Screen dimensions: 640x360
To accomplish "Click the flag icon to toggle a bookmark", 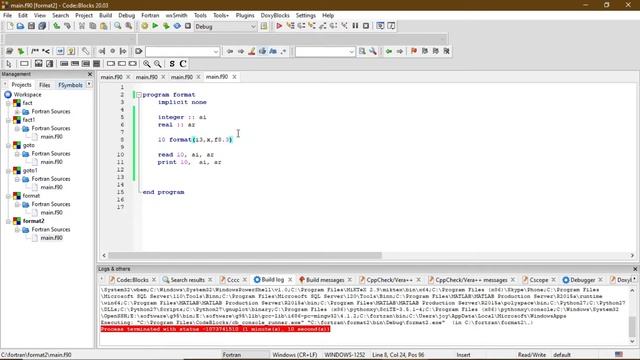I will [x=414, y=51].
